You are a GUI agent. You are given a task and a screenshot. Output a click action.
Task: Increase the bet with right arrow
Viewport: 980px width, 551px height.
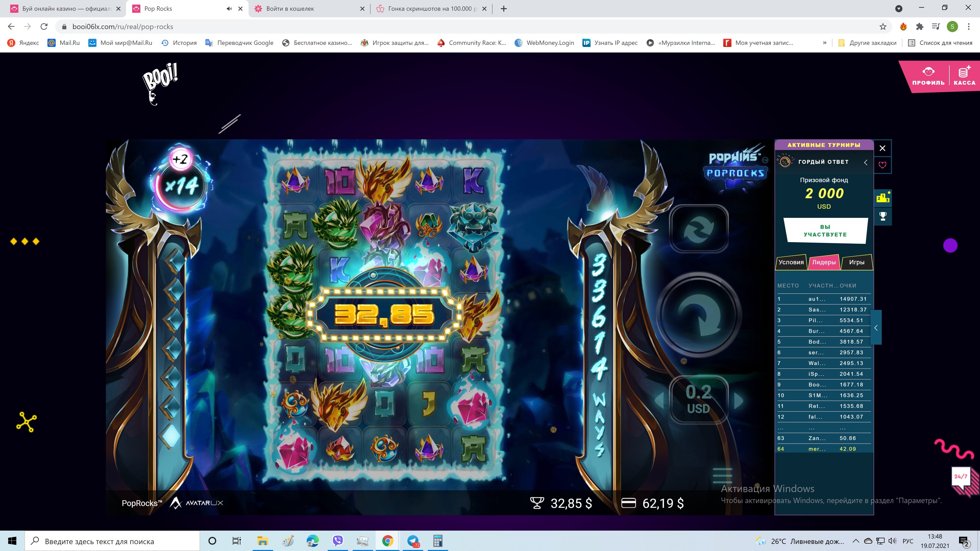[x=738, y=400]
